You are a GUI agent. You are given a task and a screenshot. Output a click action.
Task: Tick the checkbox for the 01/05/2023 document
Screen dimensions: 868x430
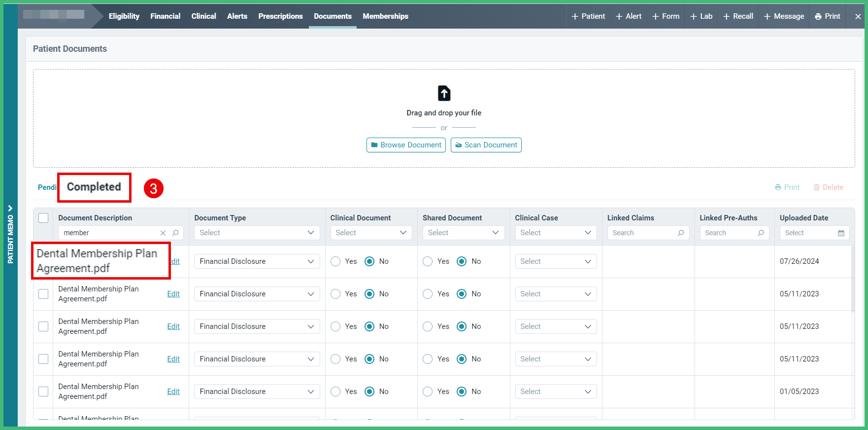(x=43, y=392)
